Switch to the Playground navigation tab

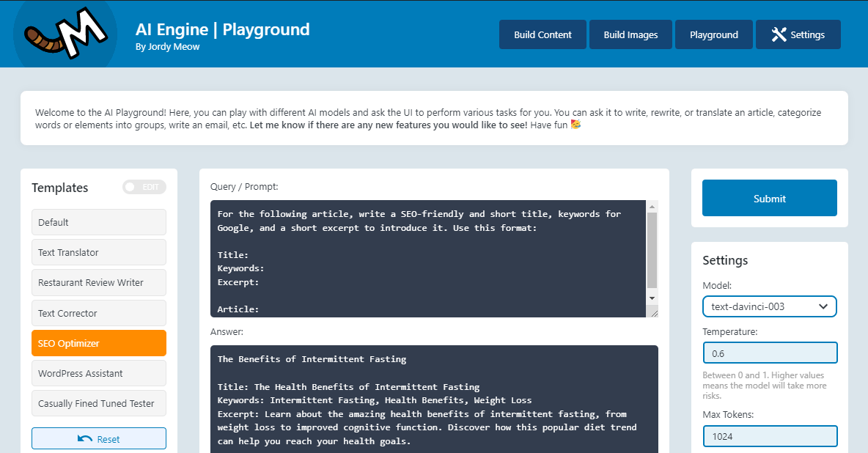(713, 34)
